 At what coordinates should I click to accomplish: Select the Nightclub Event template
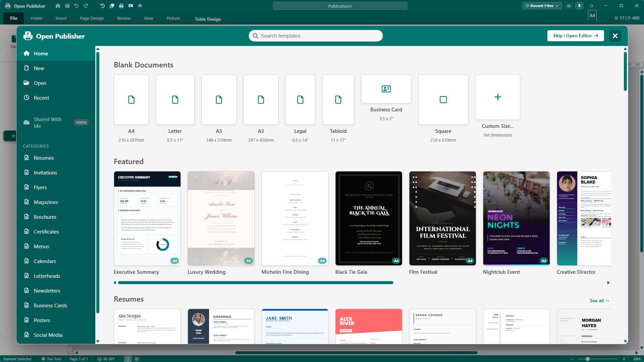516,218
